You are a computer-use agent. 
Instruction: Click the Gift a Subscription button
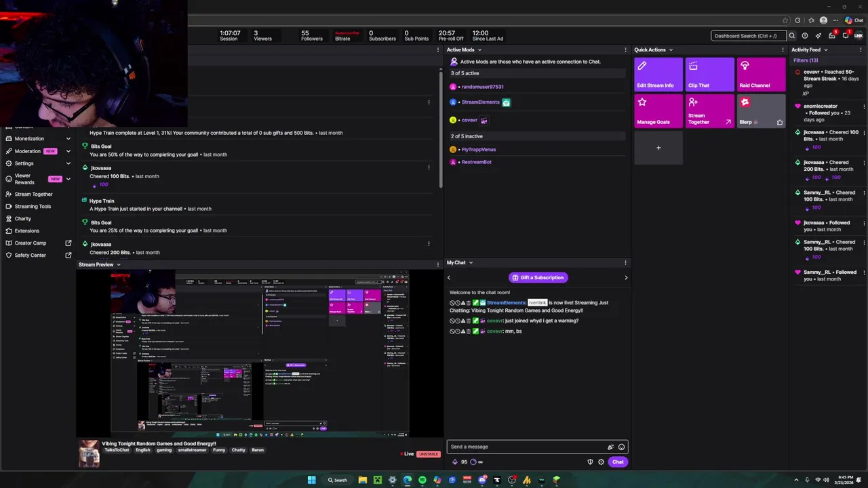coord(538,277)
